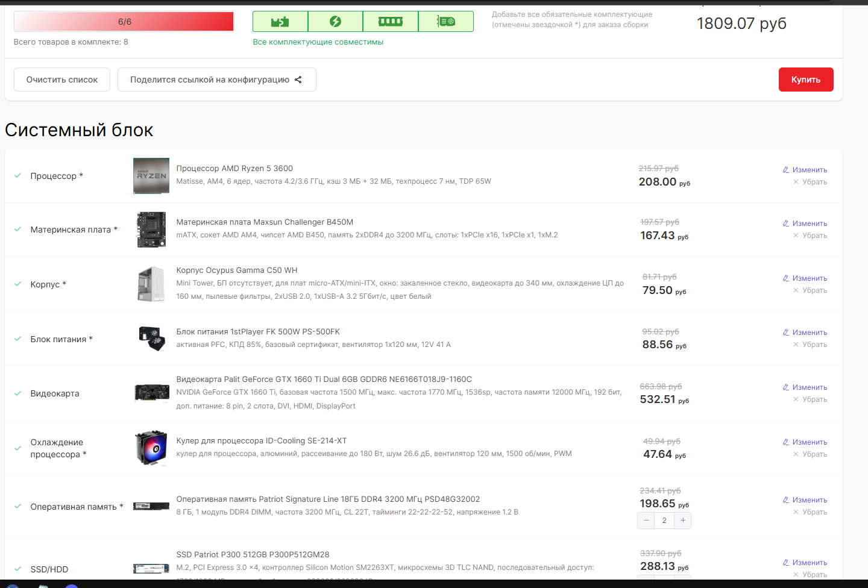The height and width of the screenshot is (588, 868).
Task: Open the Maxsun Challenger B450M motherboard image
Action: tap(151, 230)
